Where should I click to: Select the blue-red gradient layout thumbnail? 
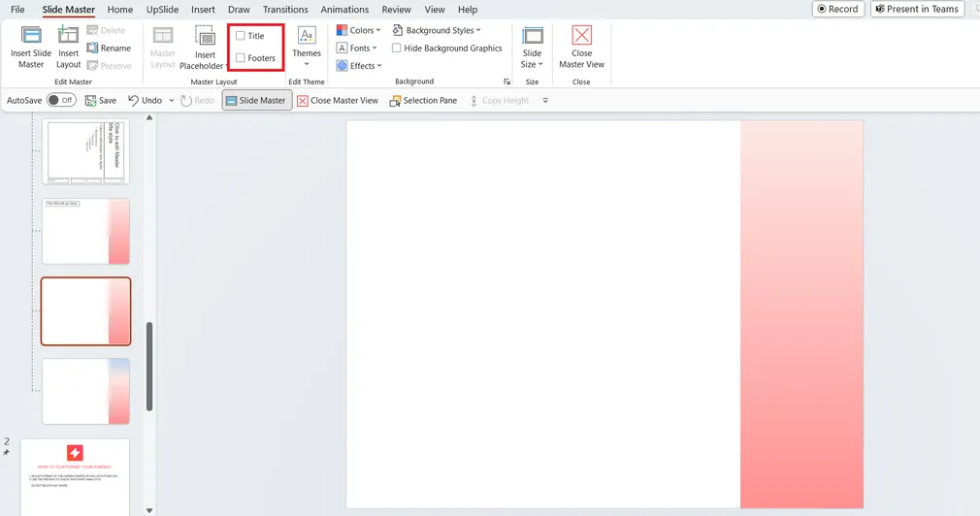pos(85,391)
